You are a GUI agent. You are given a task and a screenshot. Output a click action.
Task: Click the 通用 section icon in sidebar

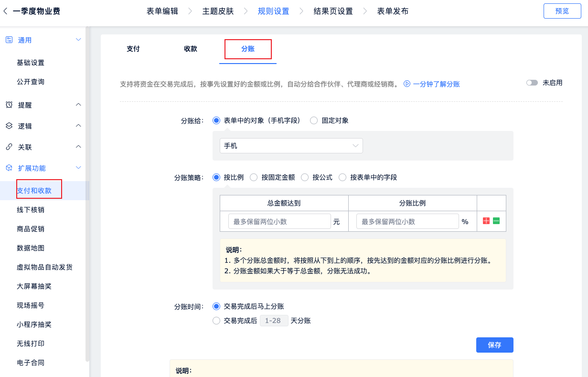[x=9, y=40]
